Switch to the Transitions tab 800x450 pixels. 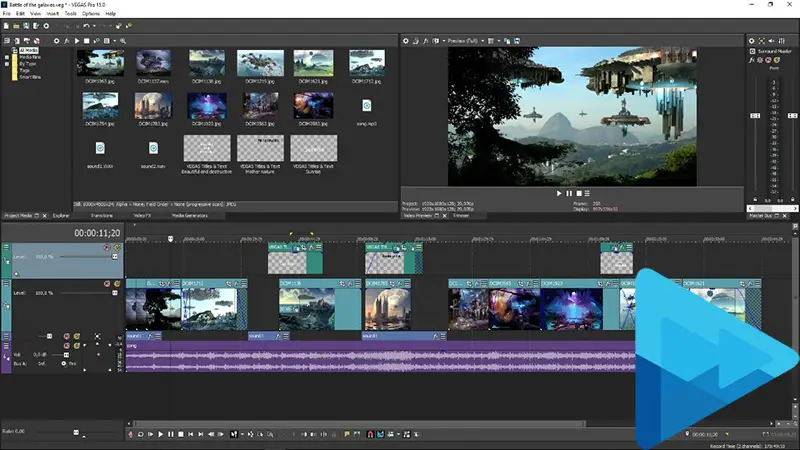[x=101, y=215]
